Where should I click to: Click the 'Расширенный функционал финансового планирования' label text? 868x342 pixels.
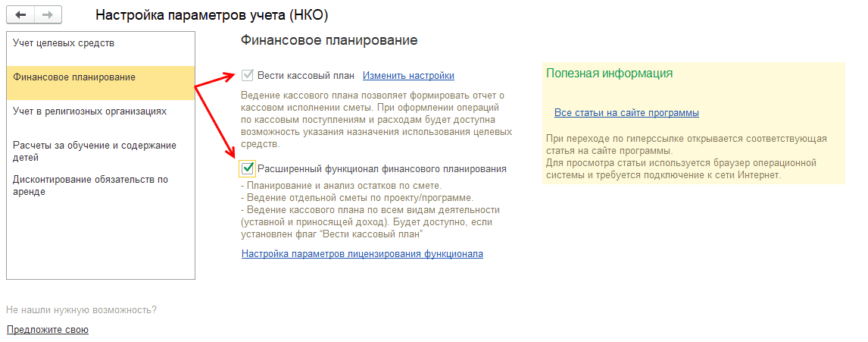pyautogui.click(x=382, y=168)
